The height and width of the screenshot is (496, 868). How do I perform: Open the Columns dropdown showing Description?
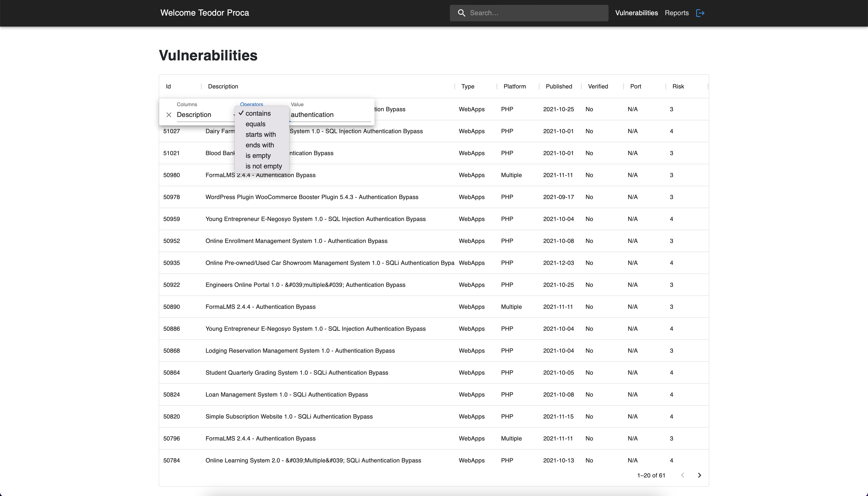click(205, 115)
